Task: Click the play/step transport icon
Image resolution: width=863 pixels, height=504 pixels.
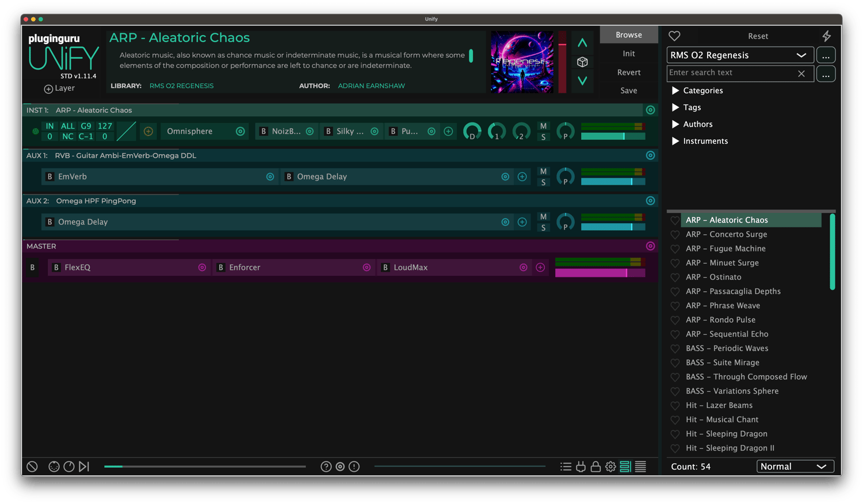Action: (84, 467)
